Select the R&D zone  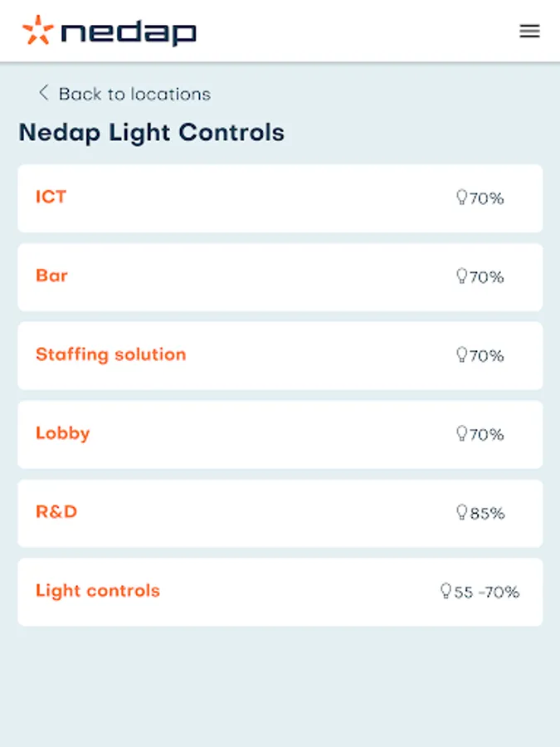point(56,512)
